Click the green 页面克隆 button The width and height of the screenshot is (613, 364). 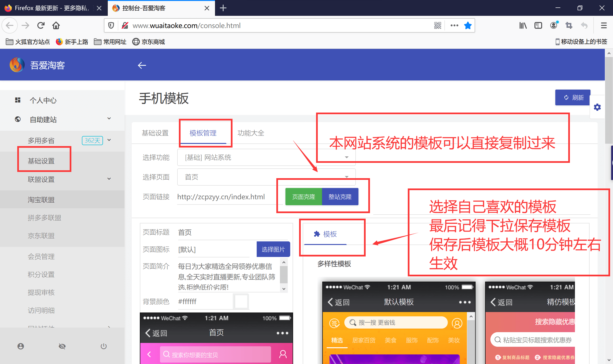coord(304,196)
